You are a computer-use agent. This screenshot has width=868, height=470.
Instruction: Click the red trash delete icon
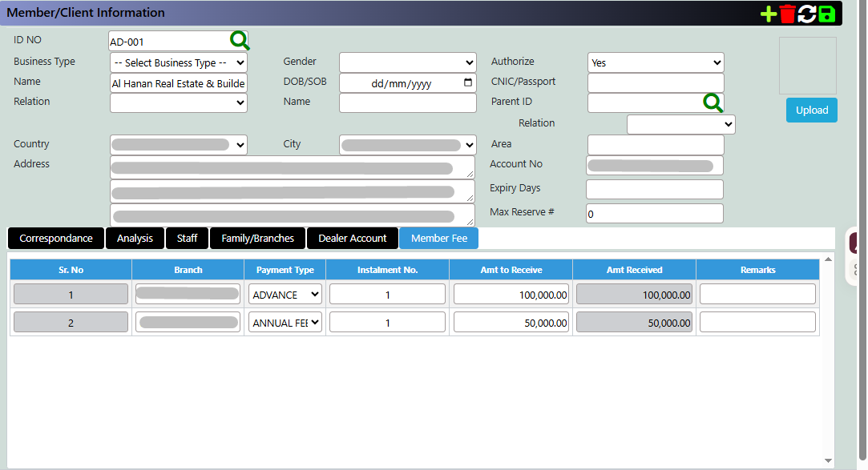tap(787, 14)
